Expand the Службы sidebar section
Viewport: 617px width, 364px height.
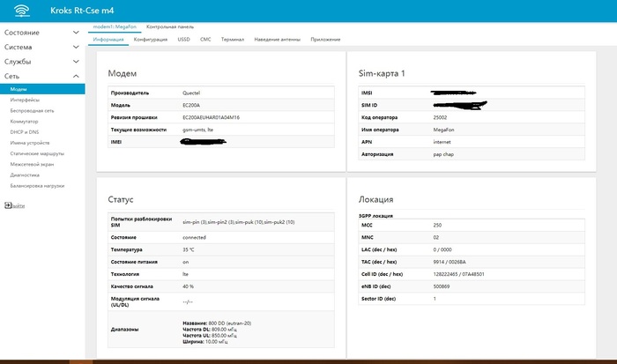[x=42, y=62]
